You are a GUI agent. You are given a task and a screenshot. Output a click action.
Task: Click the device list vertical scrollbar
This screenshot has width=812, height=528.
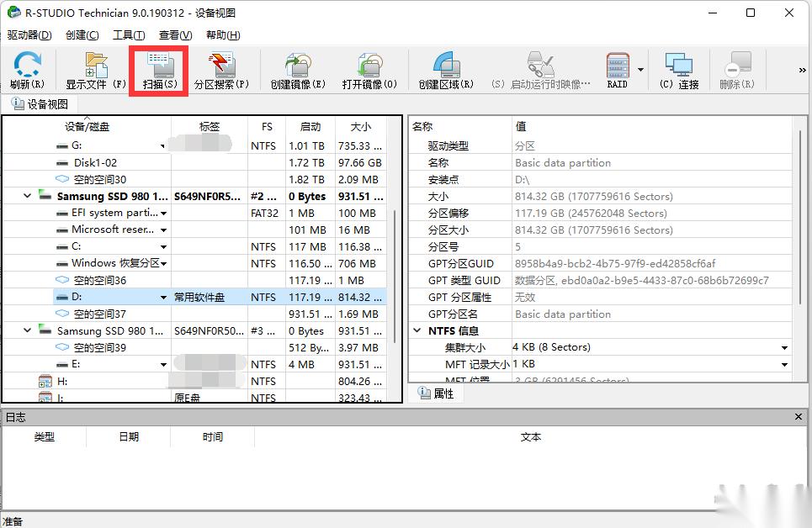[395, 277]
